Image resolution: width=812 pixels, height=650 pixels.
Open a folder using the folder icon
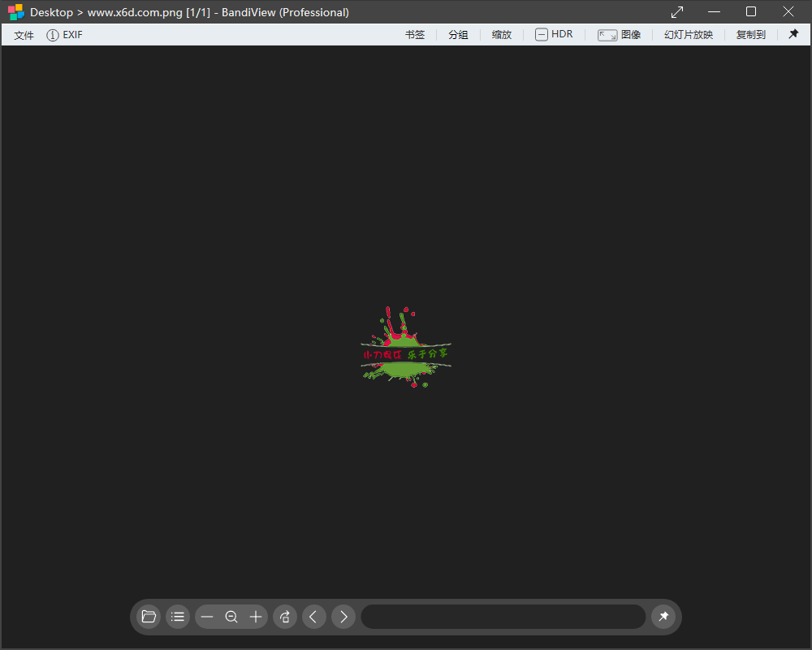point(149,617)
